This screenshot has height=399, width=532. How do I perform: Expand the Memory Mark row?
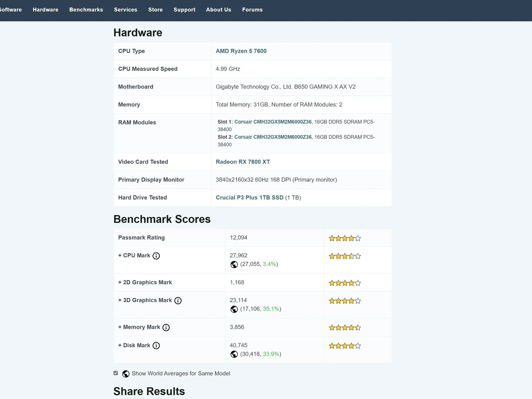pyautogui.click(x=139, y=327)
